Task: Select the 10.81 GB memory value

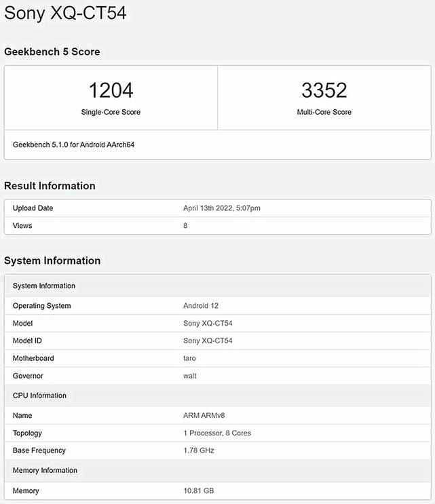Action: pos(199,491)
